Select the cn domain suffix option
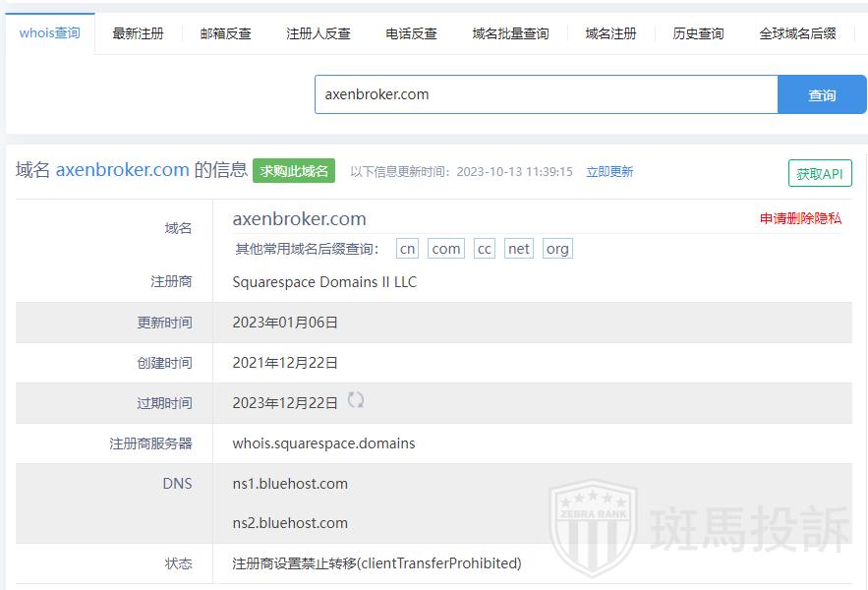The width and height of the screenshot is (868, 590). pyautogui.click(x=407, y=249)
